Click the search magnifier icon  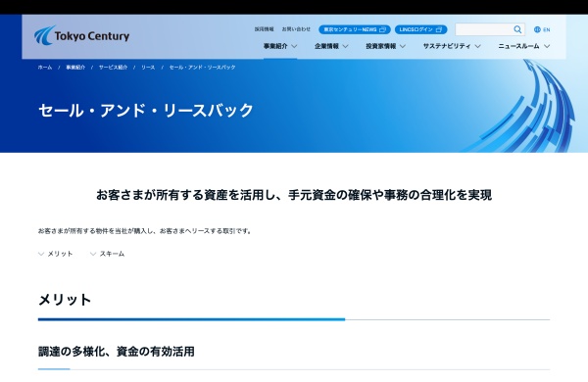pos(517,29)
